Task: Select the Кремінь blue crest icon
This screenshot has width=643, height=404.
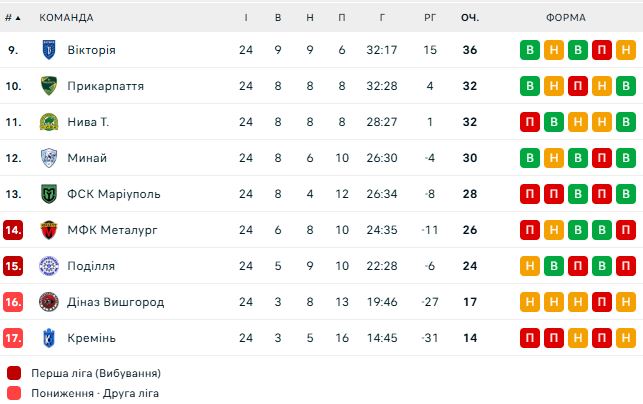Action: 49,338
